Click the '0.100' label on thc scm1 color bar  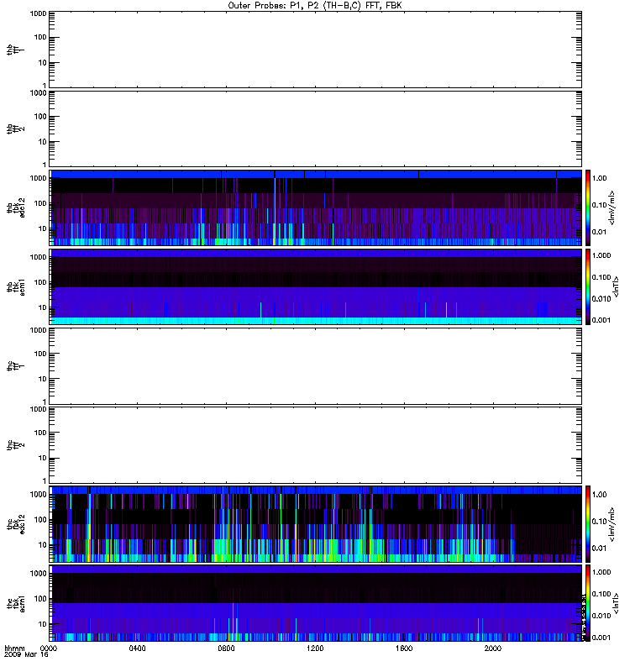click(601, 594)
